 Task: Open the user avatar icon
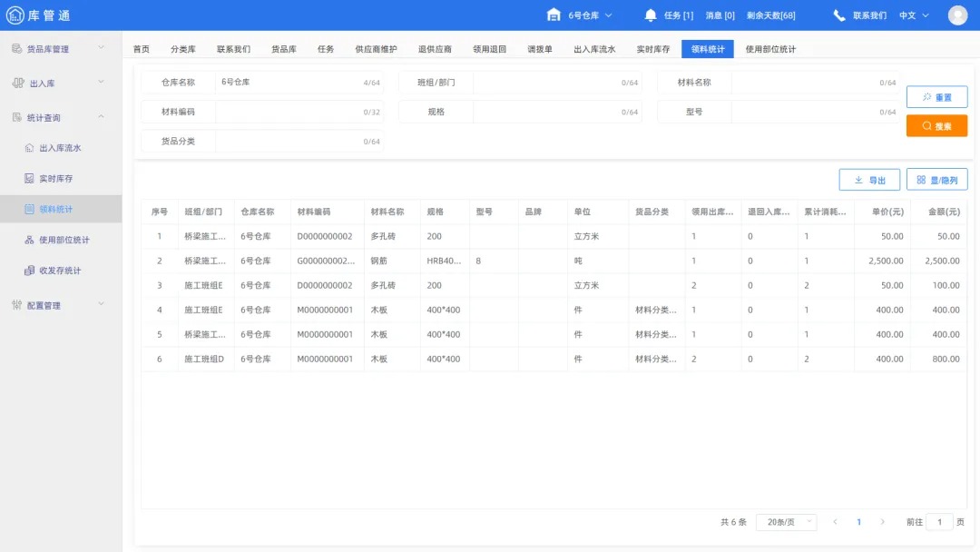coord(957,14)
